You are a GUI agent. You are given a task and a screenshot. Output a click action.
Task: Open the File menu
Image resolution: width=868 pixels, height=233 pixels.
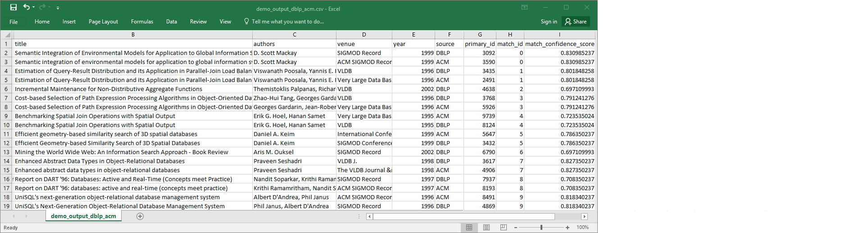click(14, 22)
